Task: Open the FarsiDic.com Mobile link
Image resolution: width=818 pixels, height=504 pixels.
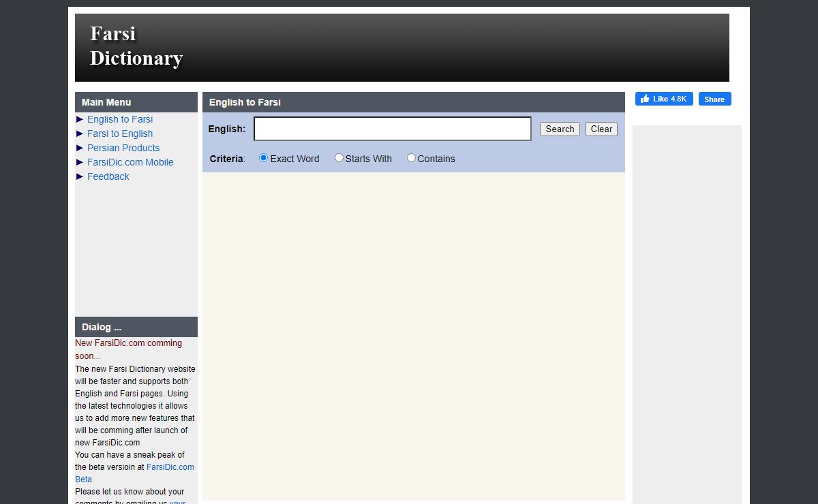Action: click(x=130, y=162)
